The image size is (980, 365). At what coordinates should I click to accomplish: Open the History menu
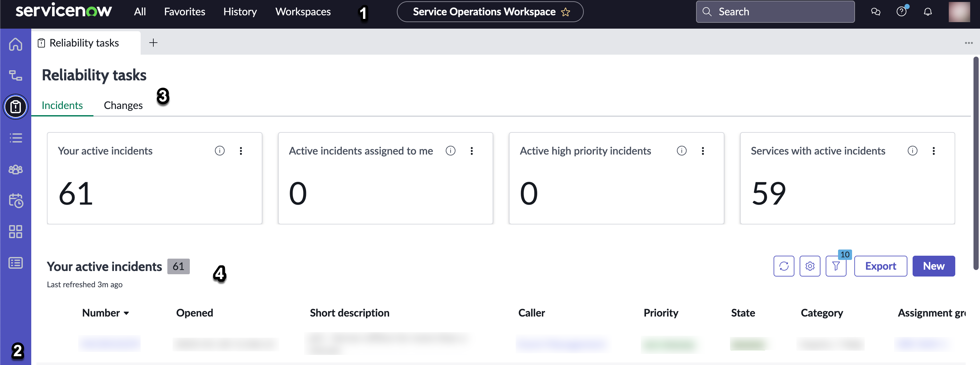pyautogui.click(x=240, y=12)
